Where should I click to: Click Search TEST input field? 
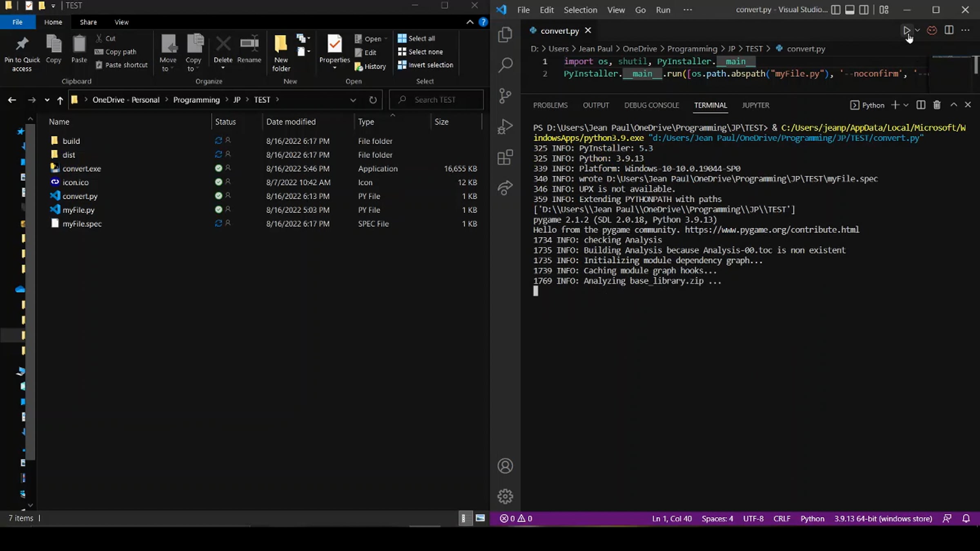pyautogui.click(x=436, y=100)
